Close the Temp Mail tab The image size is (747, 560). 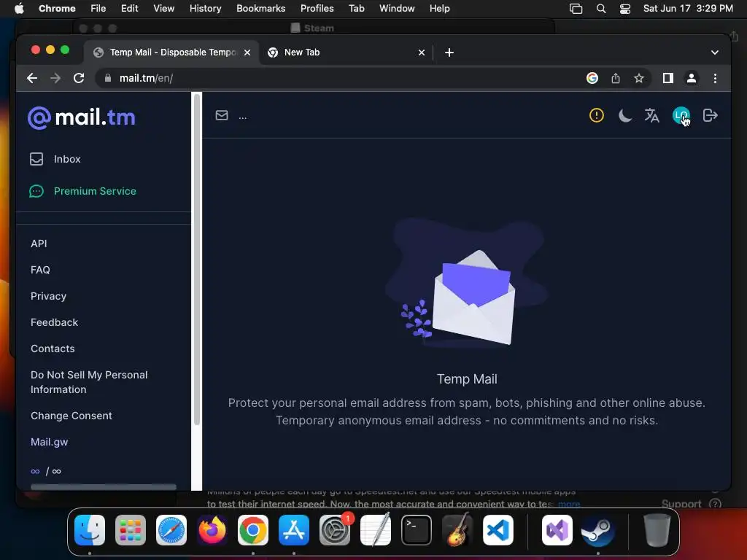247,52
